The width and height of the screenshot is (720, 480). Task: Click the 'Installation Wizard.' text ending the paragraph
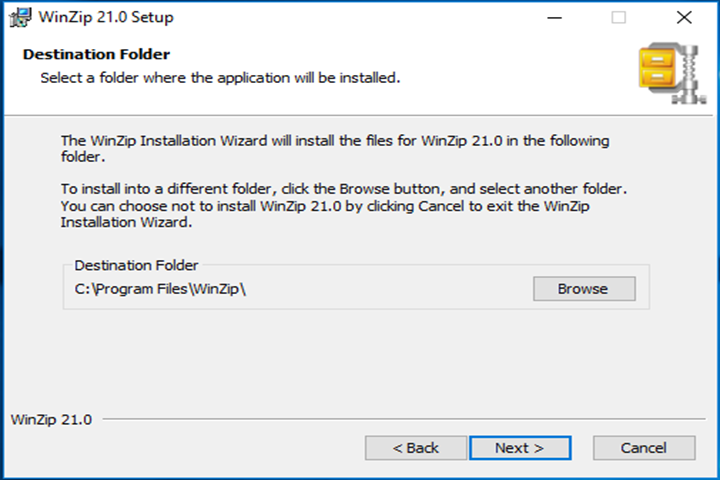126,222
